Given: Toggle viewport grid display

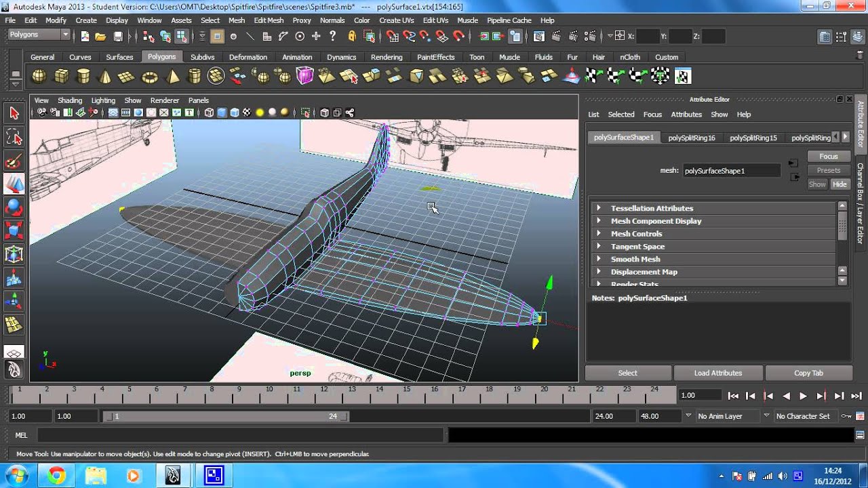Looking at the screenshot, I should pos(113,113).
